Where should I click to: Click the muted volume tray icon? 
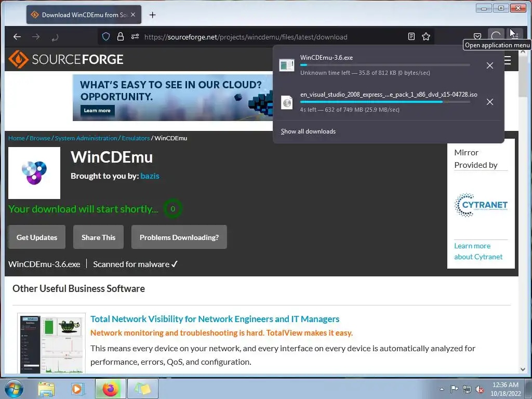click(x=480, y=389)
